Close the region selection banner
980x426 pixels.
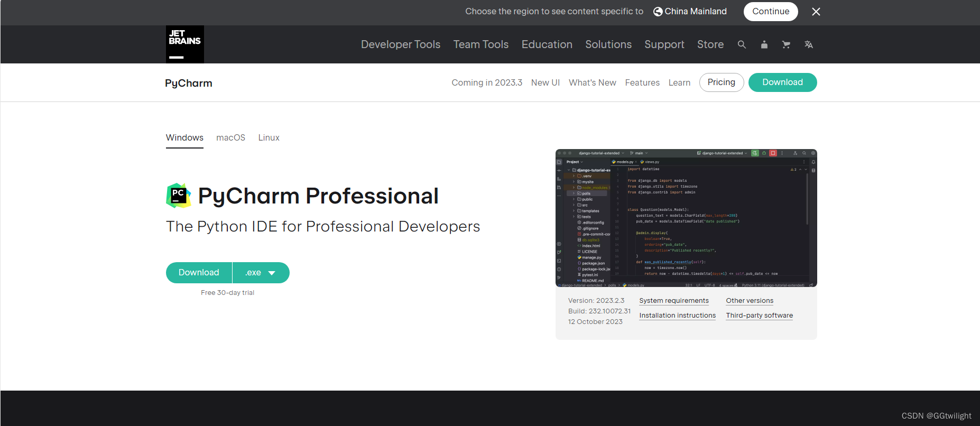[816, 12]
